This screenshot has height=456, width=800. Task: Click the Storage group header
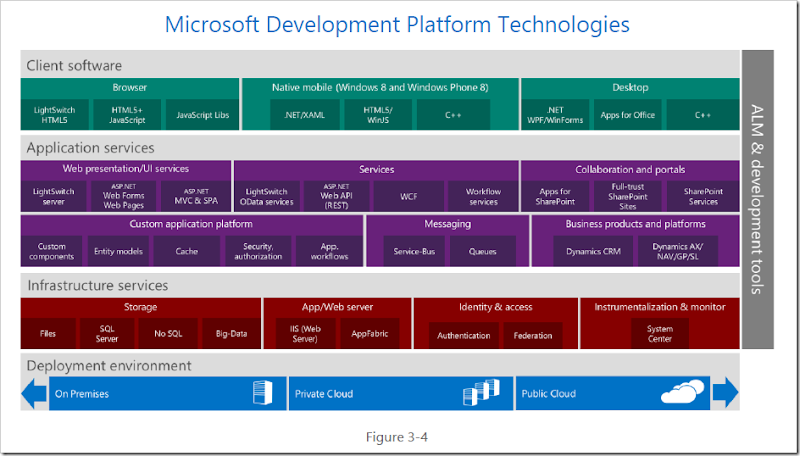(x=140, y=307)
